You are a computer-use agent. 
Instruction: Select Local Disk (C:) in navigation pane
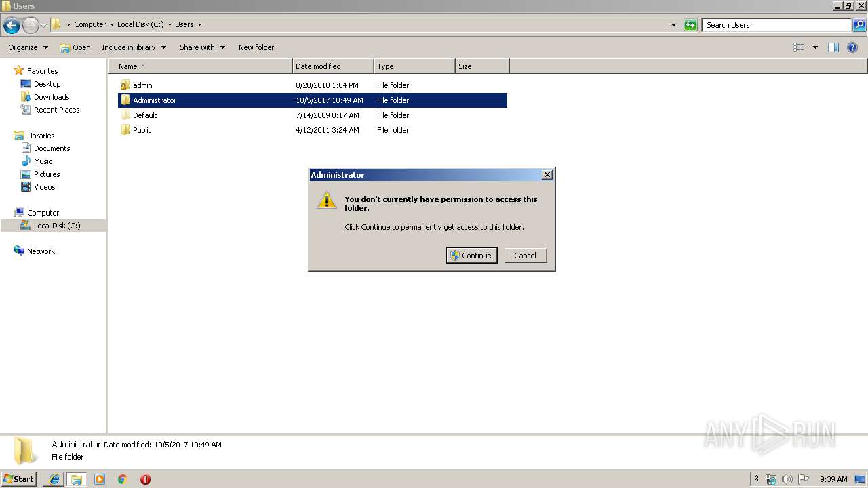click(x=57, y=226)
